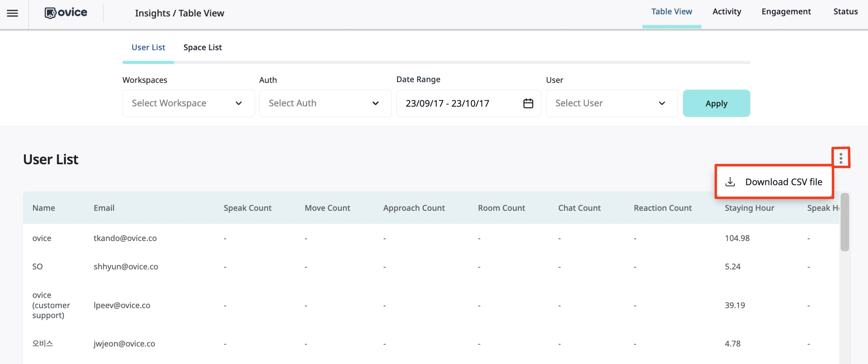Click Insights / Table View breadcrumb

[x=180, y=13]
